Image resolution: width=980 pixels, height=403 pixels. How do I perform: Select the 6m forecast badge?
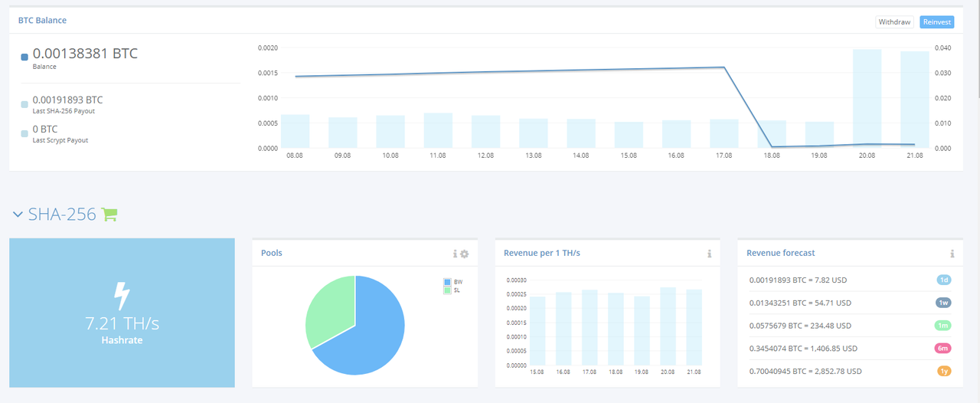944,349
